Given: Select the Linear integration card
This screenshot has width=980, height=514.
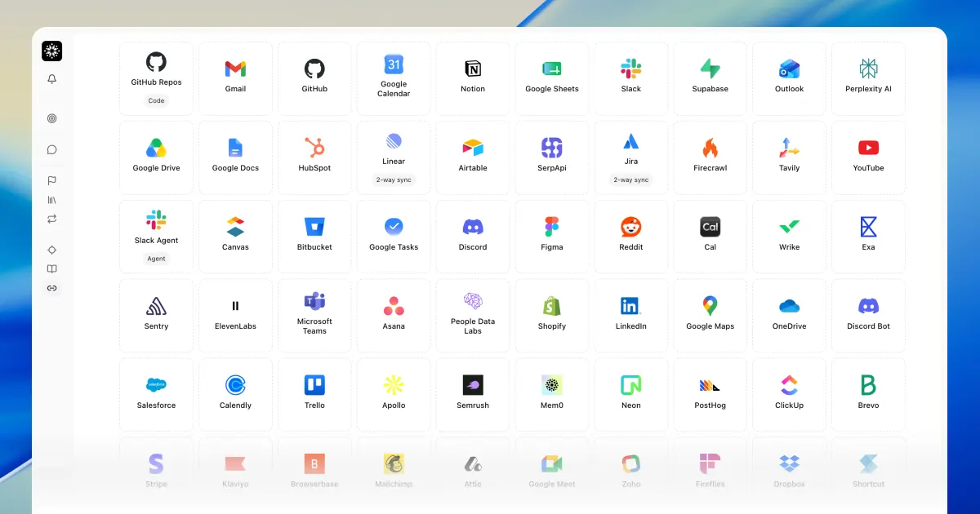Looking at the screenshot, I should click(x=394, y=157).
